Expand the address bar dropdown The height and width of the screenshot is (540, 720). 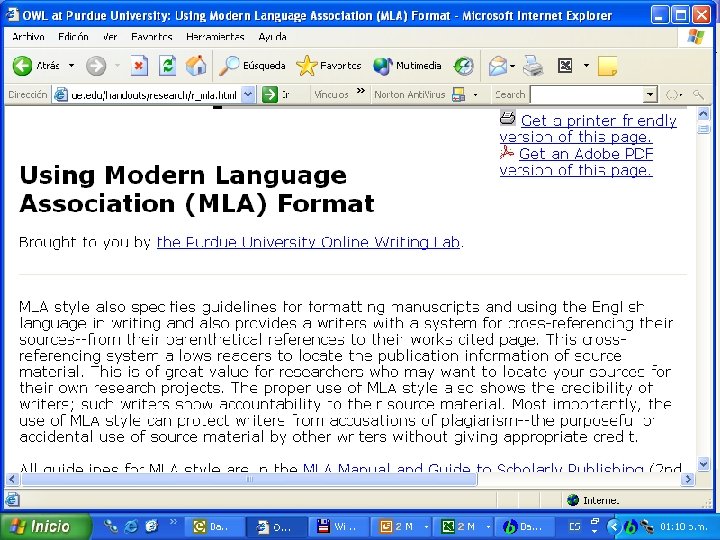point(248,95)
